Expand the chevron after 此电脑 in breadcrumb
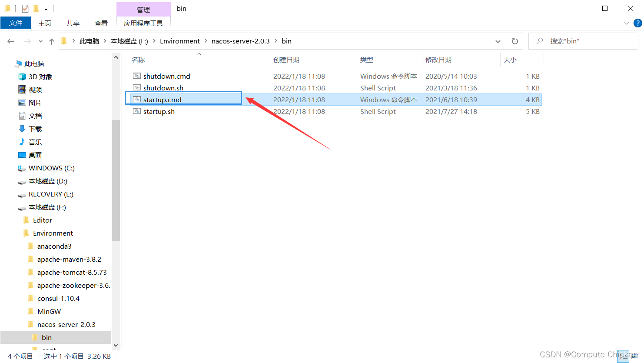644x363 pixels. [105, 41]
